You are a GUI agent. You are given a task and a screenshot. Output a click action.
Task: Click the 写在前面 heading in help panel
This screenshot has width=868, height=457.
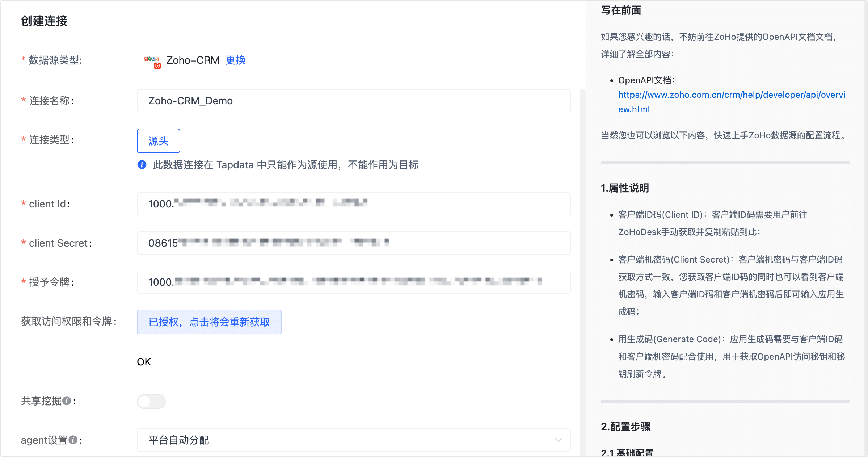(621, 11)
